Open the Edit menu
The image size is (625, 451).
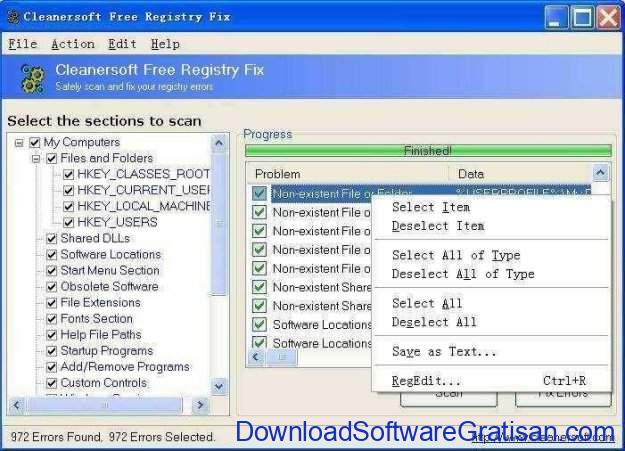pyautogui.click(x=122, y=44)
